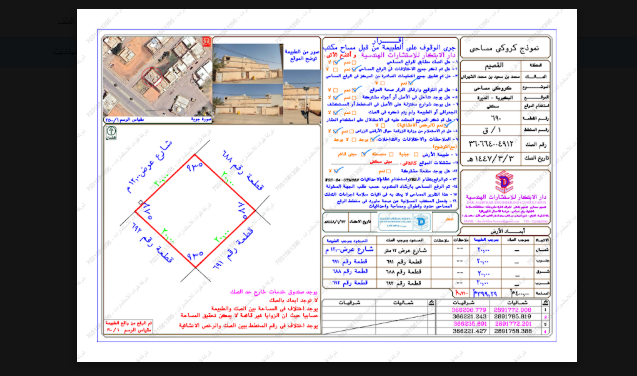This screenshot has width=637, height=376.
Task: Click the red circle marker on aerial image
Action: click(x=152, y=77)
